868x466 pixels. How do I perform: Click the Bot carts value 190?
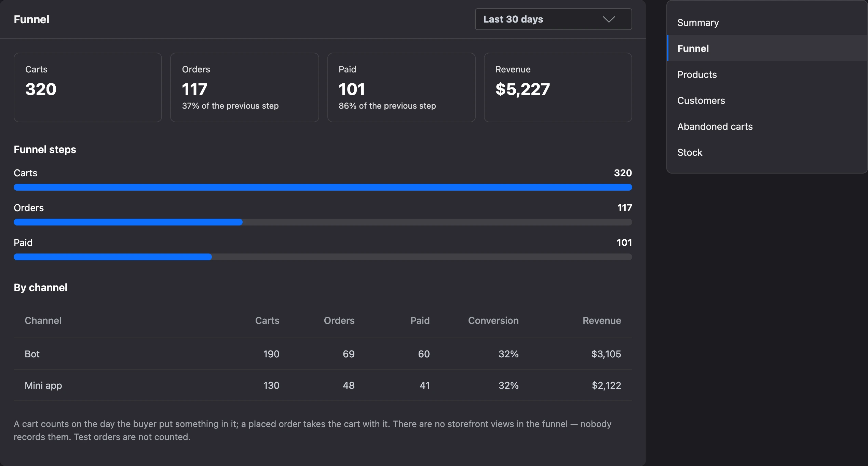pos(271,354)
